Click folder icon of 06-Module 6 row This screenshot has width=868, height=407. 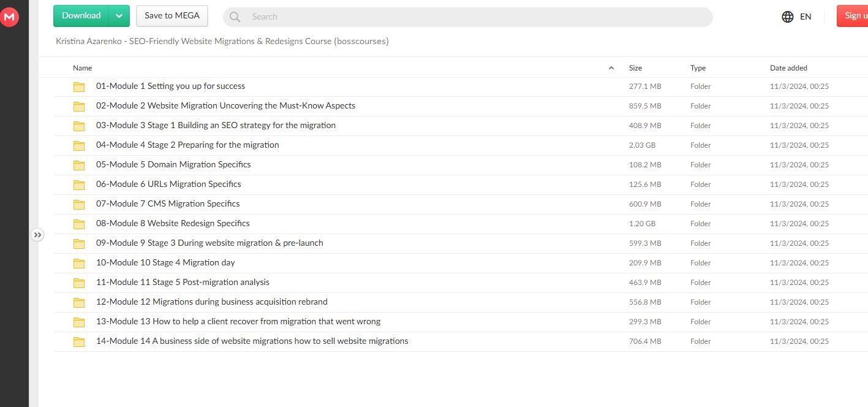[x=79, y=185]
